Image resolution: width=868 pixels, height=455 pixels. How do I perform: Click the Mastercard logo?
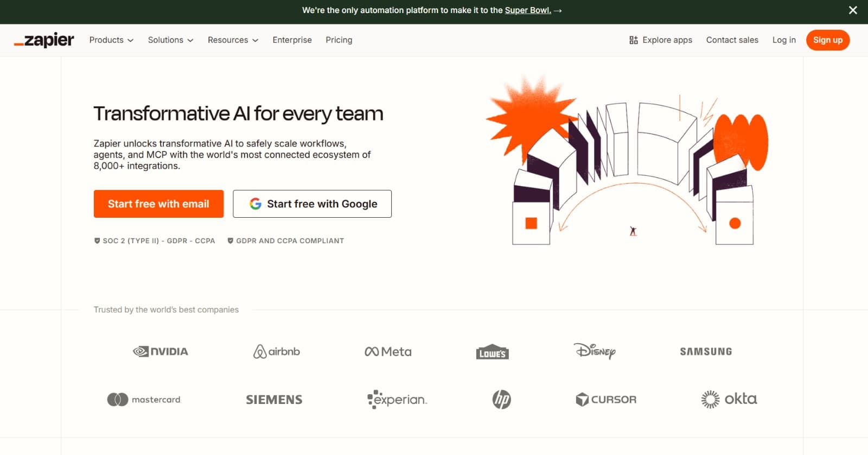[x=144, y=400]
